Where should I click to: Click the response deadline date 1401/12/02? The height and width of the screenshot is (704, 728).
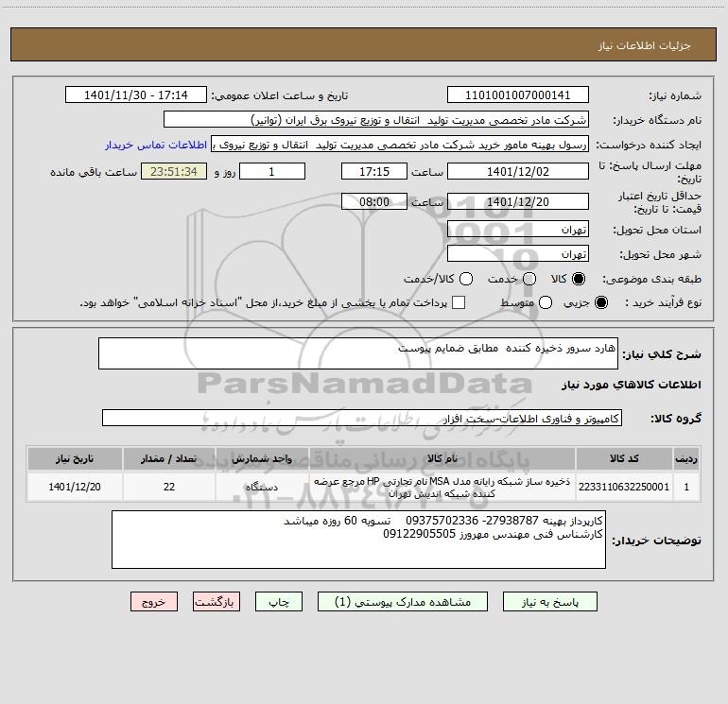[x=518, y=172]
